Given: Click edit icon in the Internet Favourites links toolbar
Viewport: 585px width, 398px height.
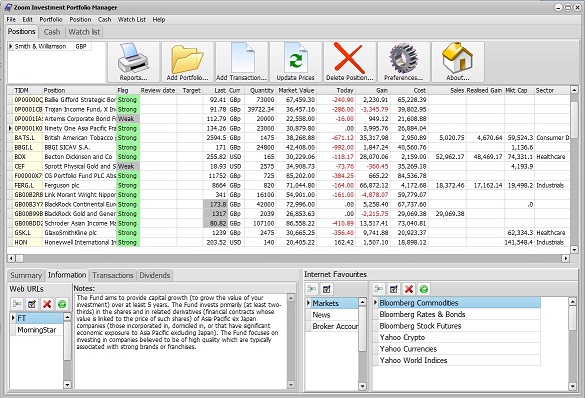Looking at the screenshot, I should 394,289.
